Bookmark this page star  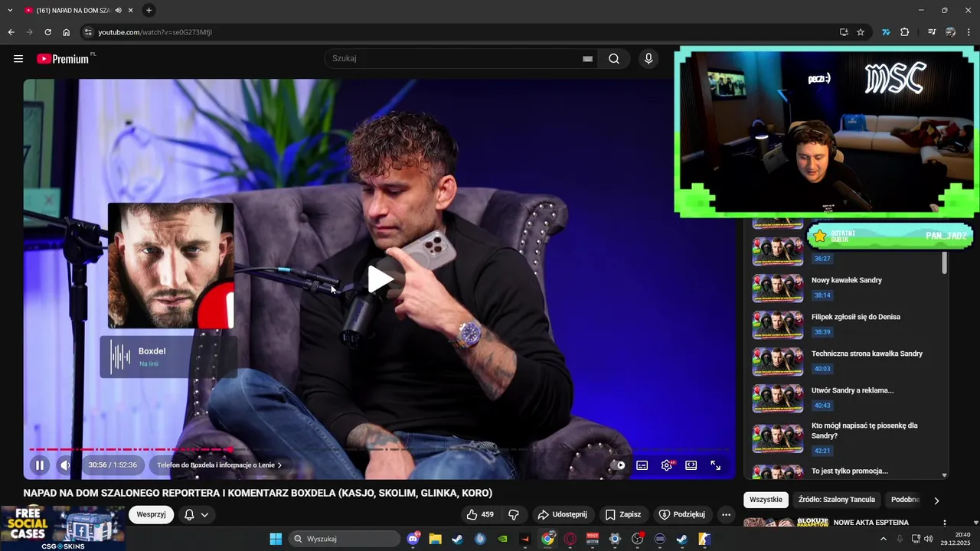pyautogui.click(x=861, y=32)
